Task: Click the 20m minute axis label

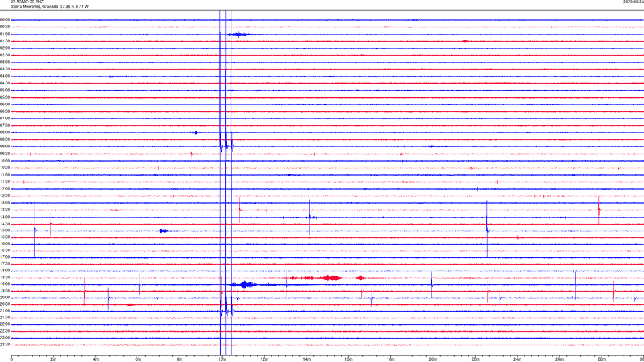Action: (x=433, y=359)
